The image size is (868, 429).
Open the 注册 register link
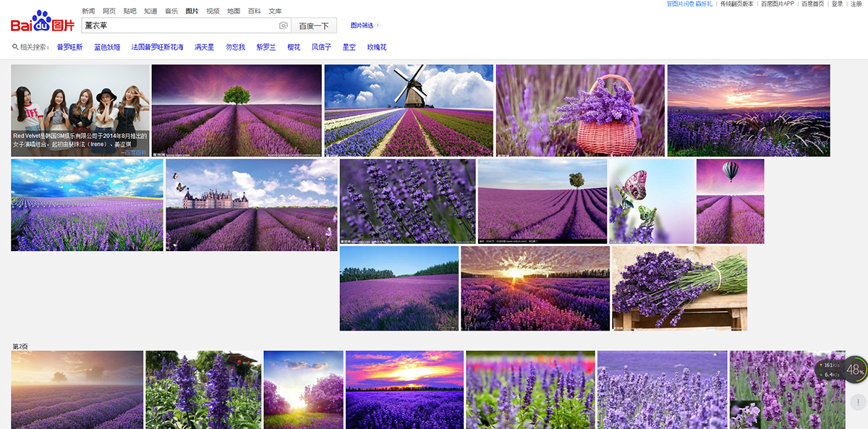(x=856, y=4)
